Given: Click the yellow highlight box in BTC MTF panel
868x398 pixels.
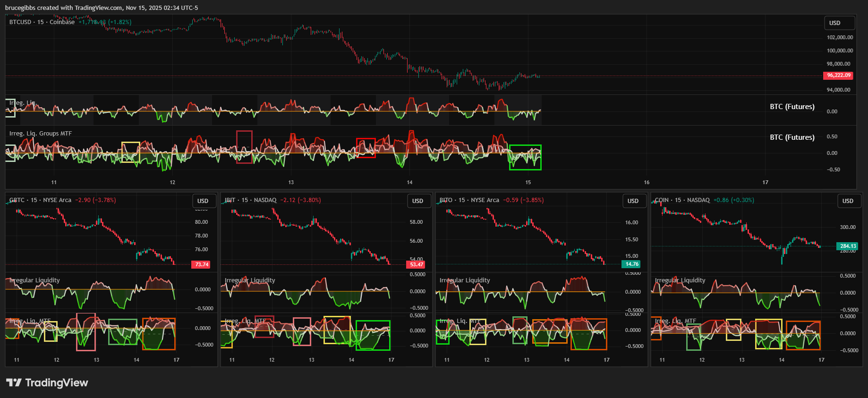Looking at the screenshot, I should pos(130,152).
